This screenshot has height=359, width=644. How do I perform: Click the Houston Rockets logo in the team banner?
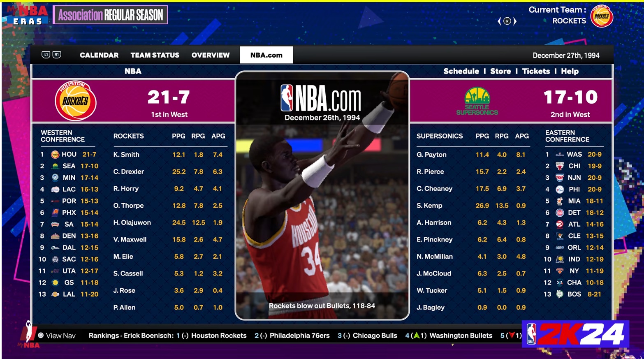click(76, 101)
